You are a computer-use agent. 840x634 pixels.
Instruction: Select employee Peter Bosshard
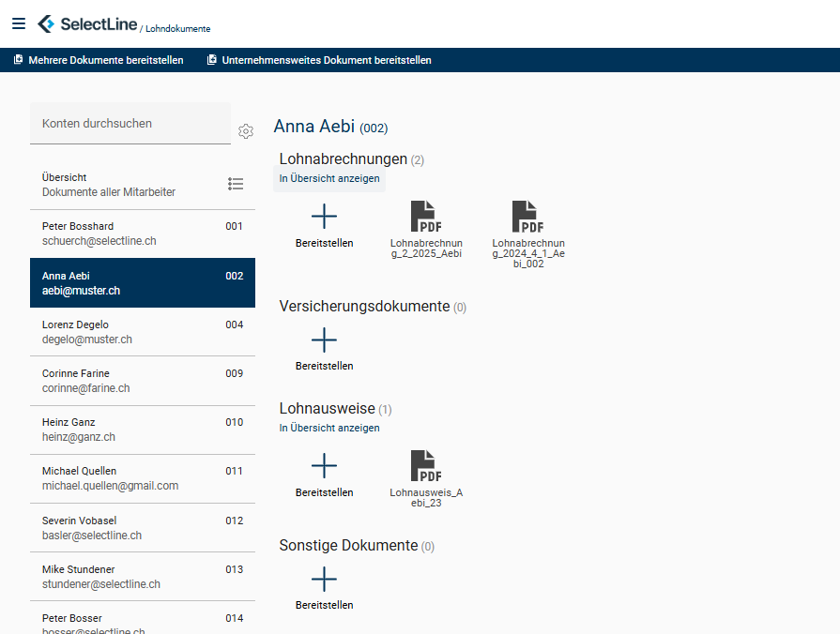[143, 234]
